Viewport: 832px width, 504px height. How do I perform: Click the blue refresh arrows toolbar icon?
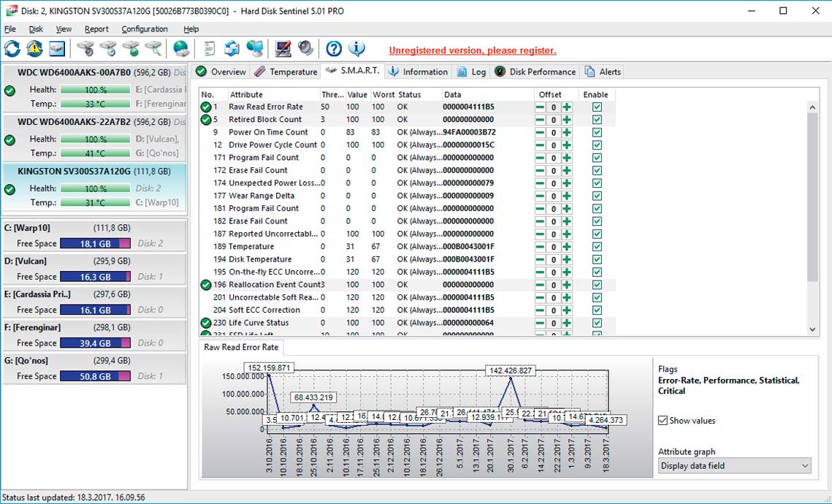click(12, 50)
